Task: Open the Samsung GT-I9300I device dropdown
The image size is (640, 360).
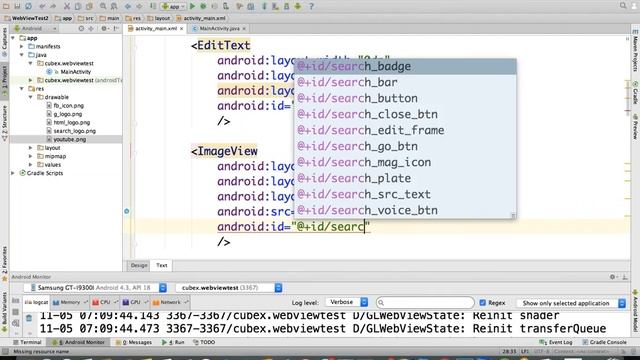Action: pos(95,288)
